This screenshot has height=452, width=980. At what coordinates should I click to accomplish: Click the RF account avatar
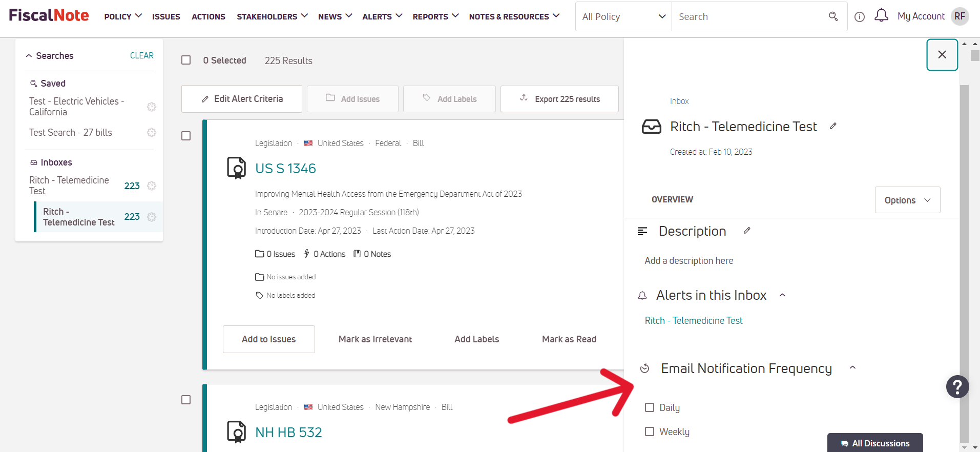pos(960,16)
